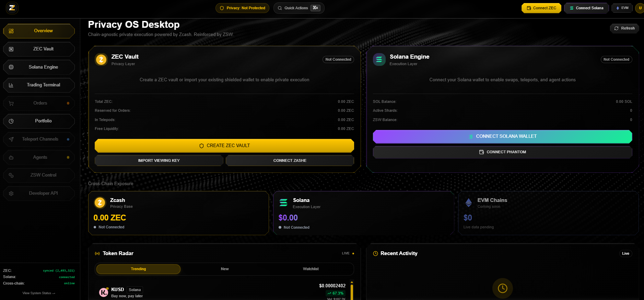Switch to the New tab in Token Radar
This screenshot has width=644, height=300.
click(225, 269)
